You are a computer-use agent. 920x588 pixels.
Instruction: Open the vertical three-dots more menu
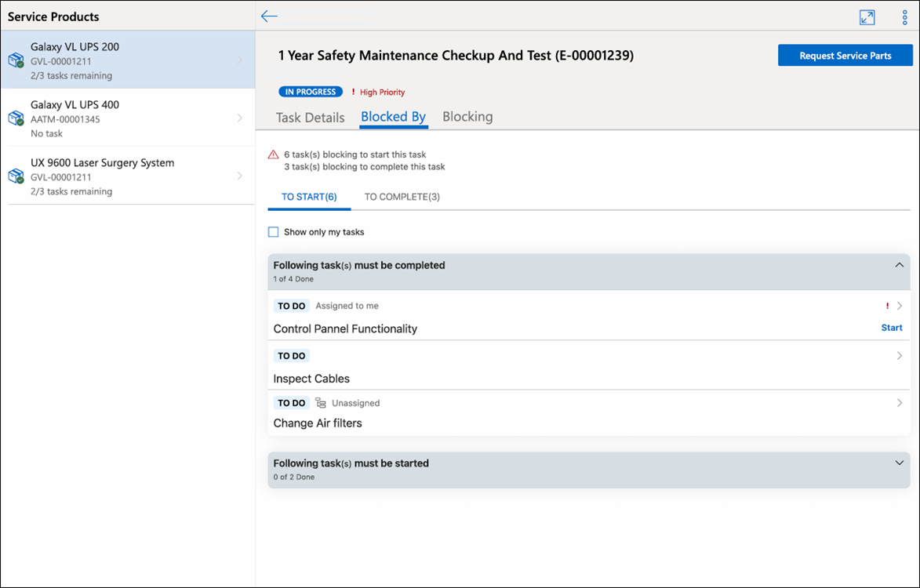[x=904, y=17]
